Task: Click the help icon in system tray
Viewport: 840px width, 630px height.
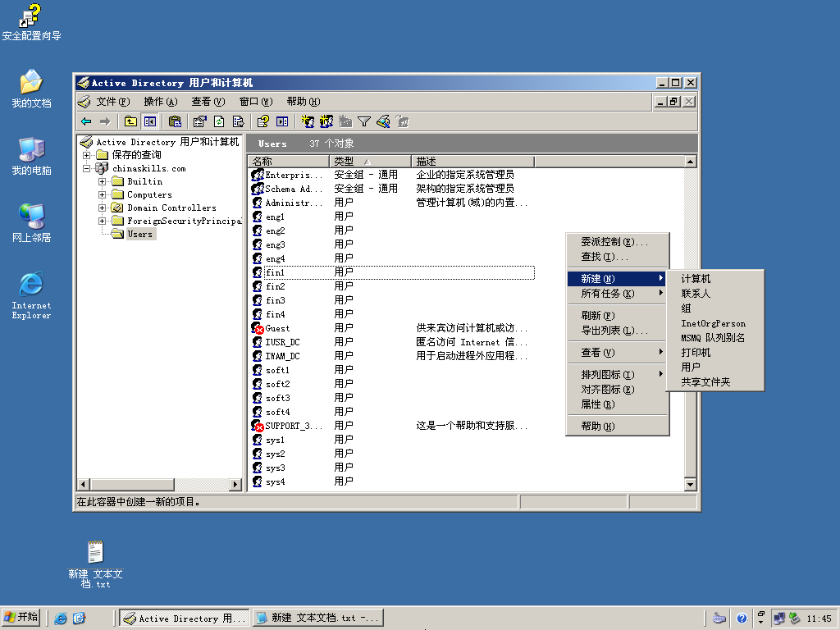Action: 742,619
